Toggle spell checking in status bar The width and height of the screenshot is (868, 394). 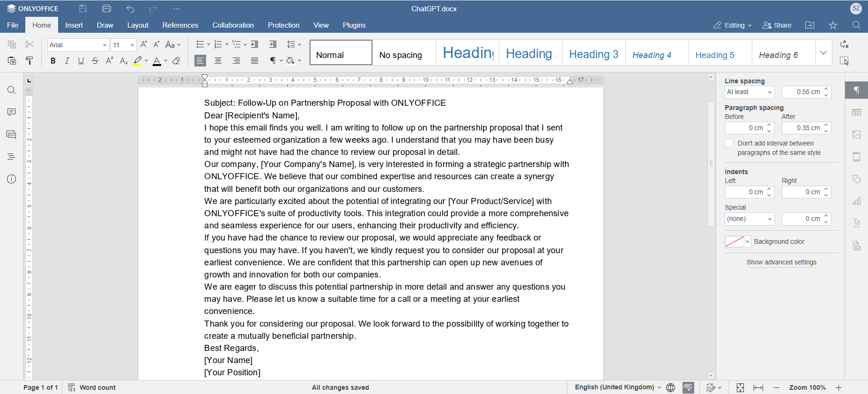pyautogui.click(x=688, y=387)
